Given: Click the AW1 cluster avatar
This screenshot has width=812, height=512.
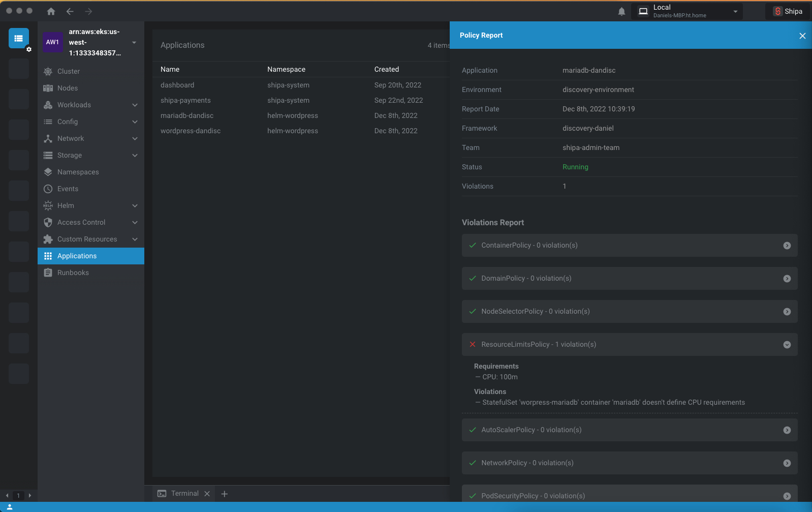Looking at the screenshot, I should point(52,42).
